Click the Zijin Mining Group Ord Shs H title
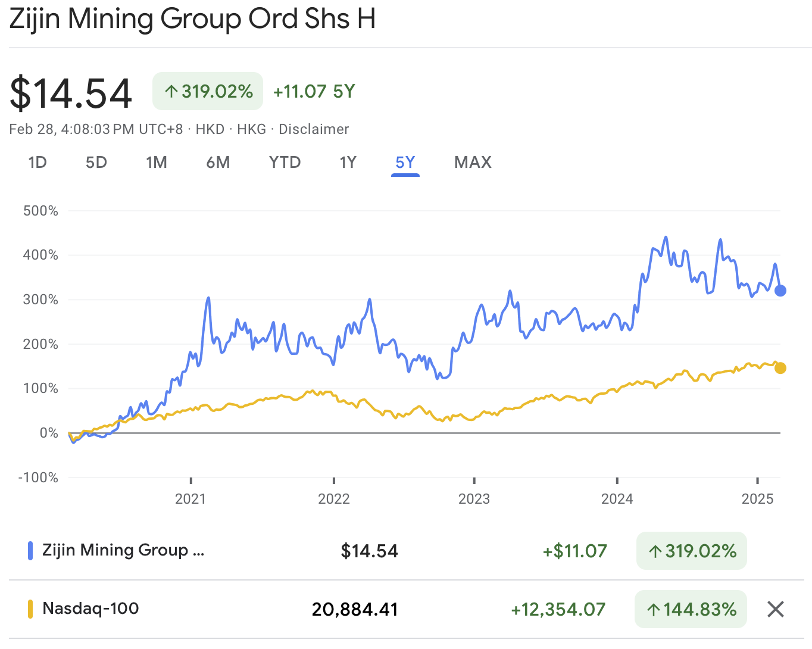This screenshot has width=812, height=649. point(193,18)
